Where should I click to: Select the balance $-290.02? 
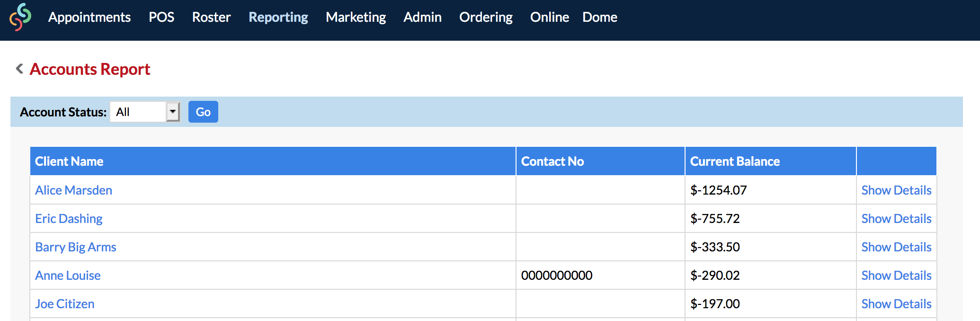tap(715, 275)
